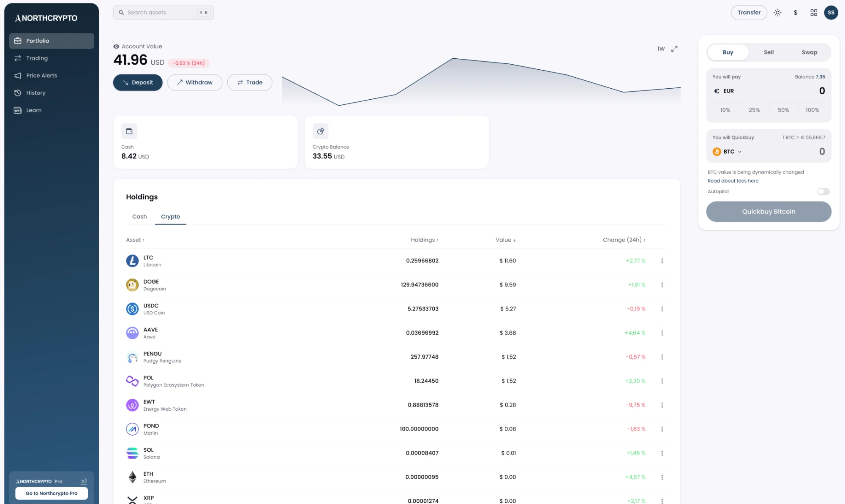The image size is (845, 504).
Task: Open Trading in the sidebar
Action: click(52, 58)
